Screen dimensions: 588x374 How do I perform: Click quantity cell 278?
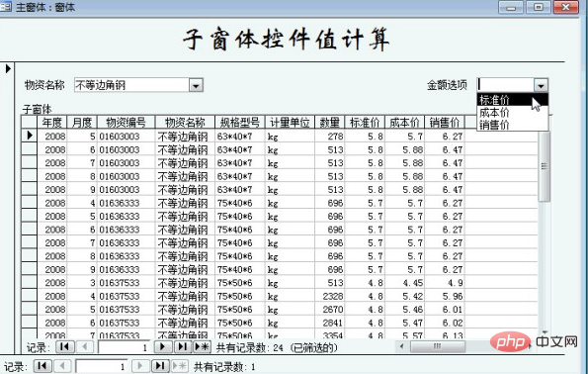330,136
